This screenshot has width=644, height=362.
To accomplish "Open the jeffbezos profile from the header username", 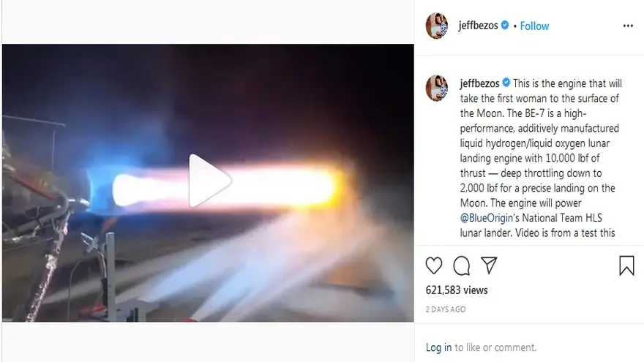I will pyautogui.click(x=478, y=26).
